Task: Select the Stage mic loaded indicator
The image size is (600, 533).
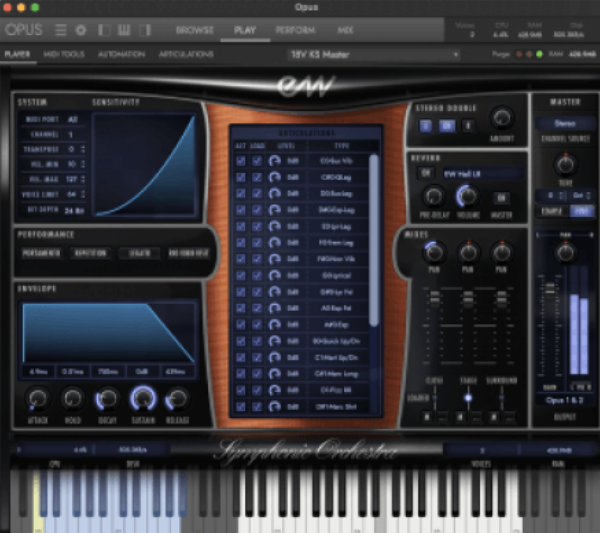Action: click(x=468, y=398)
